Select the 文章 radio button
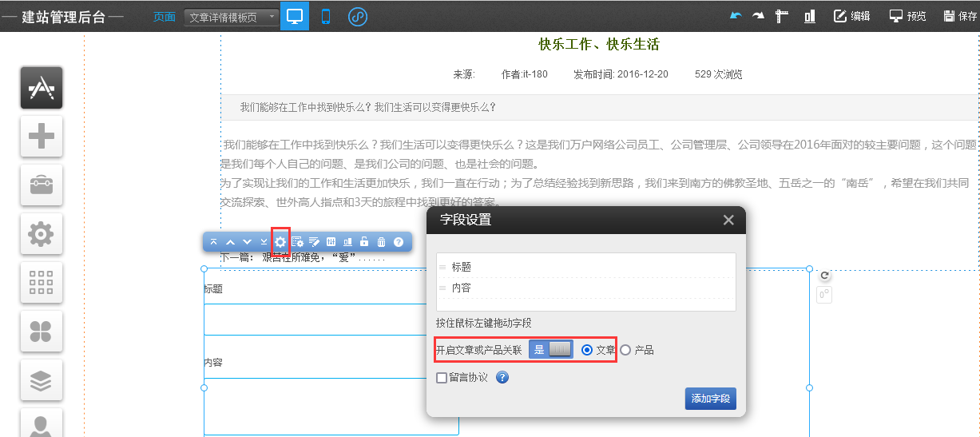The width and height of the screenshot is (980, 437). point(587,350)
